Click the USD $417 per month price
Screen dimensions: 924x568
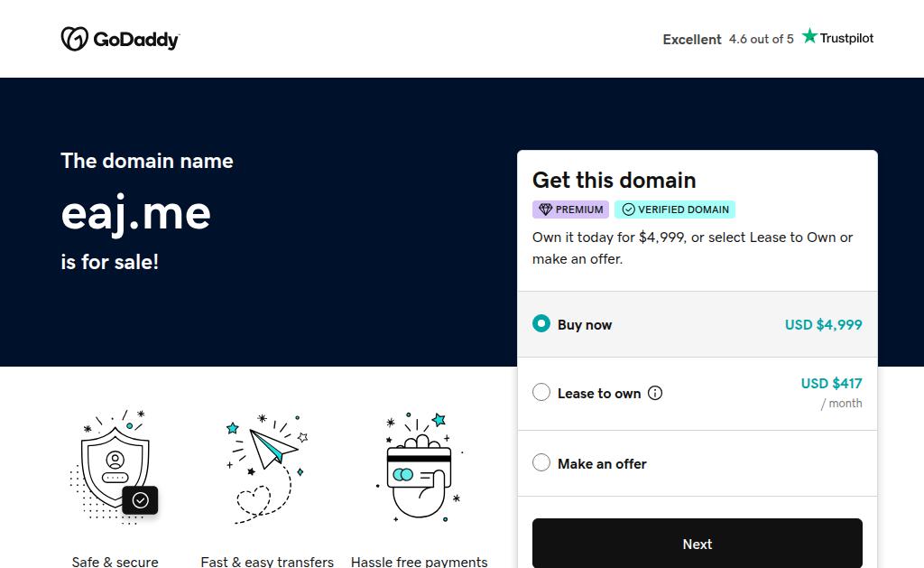point(831,392)
